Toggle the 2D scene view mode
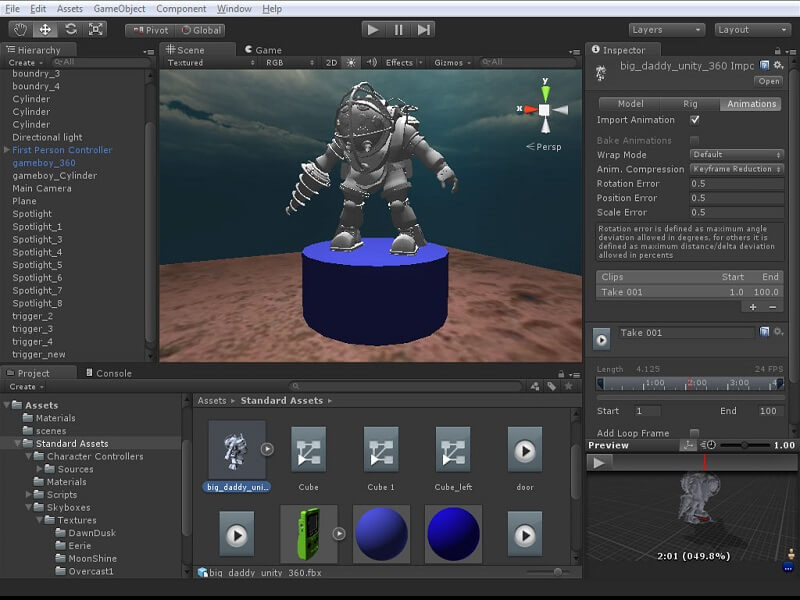Screen dimensions: 800x600 [331, 62]
